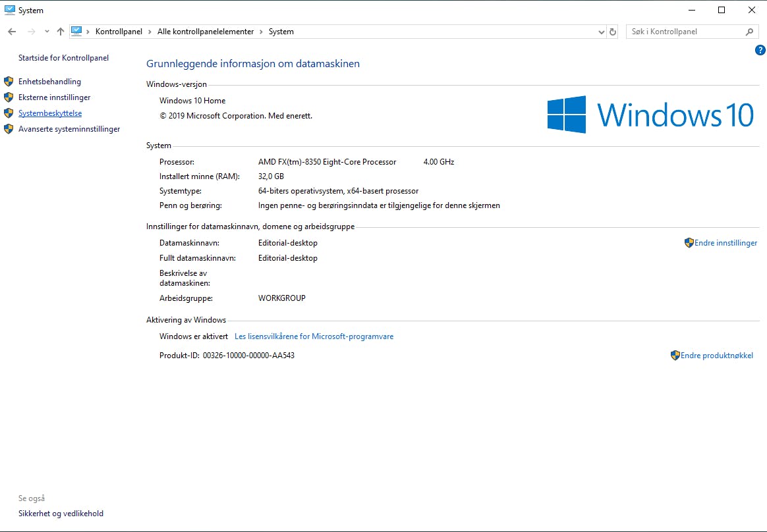Expand the chevron after Alle kontrollpanelelementer
767x532 pixels.
click(x=261, y=32)
